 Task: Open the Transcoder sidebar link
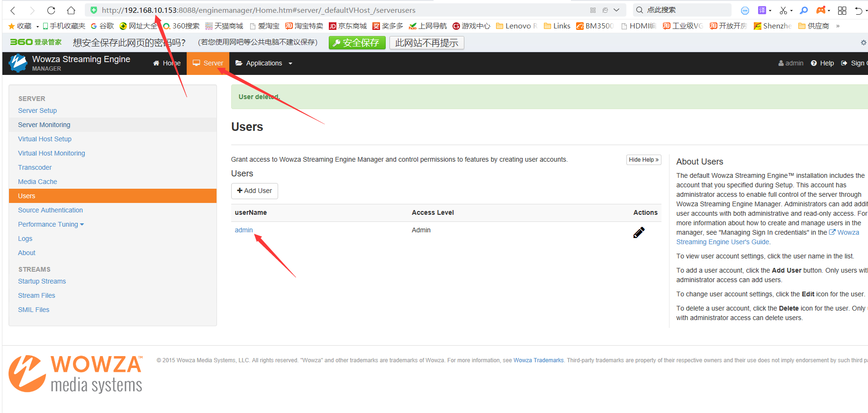tap(35, 167)
